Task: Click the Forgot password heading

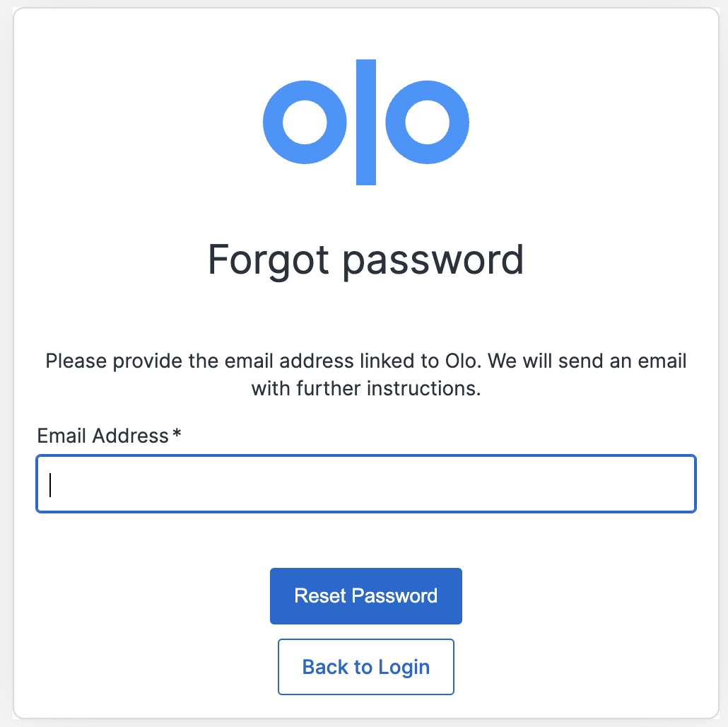Action: point(366,261)
